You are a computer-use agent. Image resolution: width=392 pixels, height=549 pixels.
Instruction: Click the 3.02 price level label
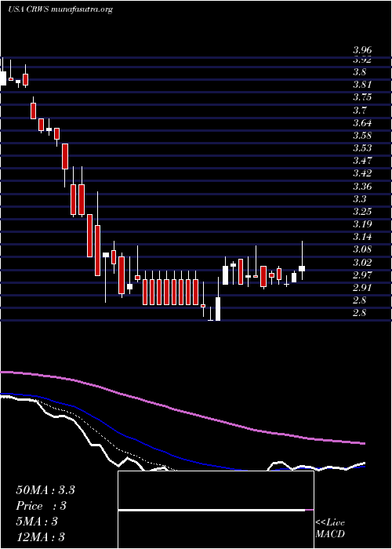click(362, 262)
